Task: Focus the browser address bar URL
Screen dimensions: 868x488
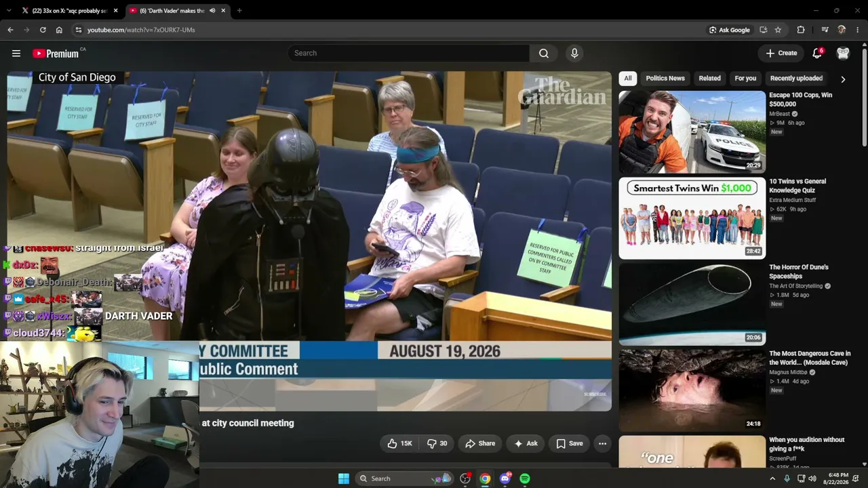Action: pyautogui.click(x=141, y=30)
